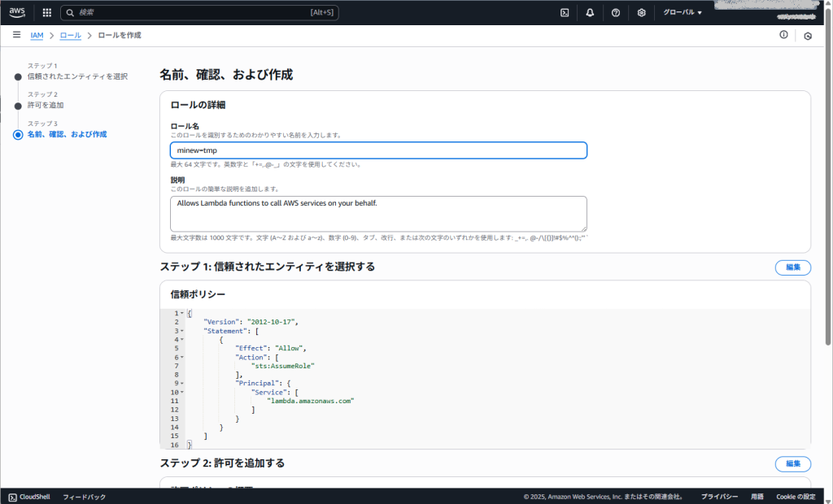This screenshot has width=833, height=504.
Task: Open CloudShell in the bottom bar
Action: pyautogui.click(x=31, y=497)
